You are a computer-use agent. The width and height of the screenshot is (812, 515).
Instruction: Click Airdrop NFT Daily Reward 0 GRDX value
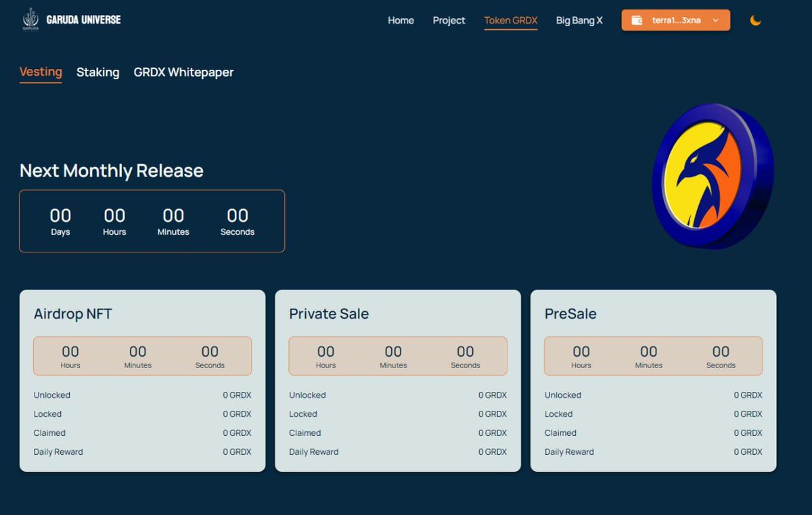point(237,452)
